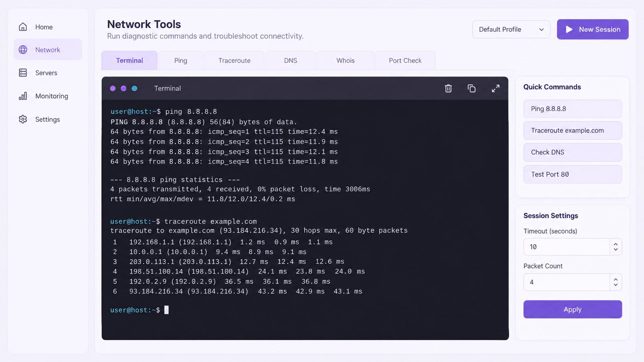Run Test Port 80 quick command
The height and width of the screenshot is (362, 644).
(572, 174)
